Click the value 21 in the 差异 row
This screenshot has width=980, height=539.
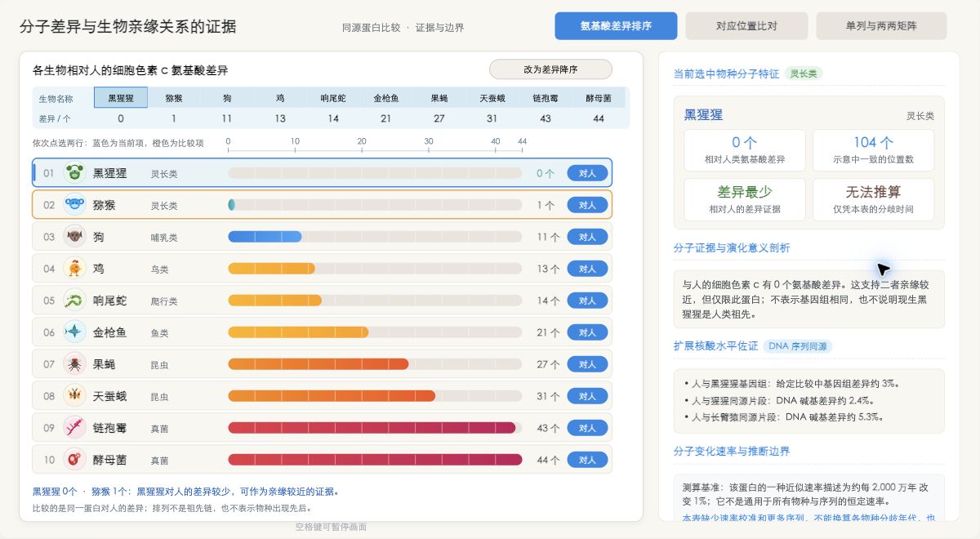[386, 118]
